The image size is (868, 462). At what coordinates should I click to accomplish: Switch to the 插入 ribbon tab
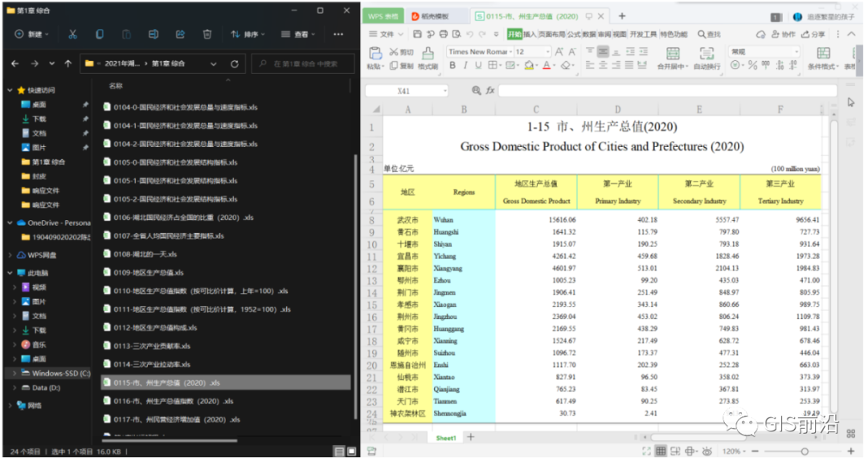point(530,35)
